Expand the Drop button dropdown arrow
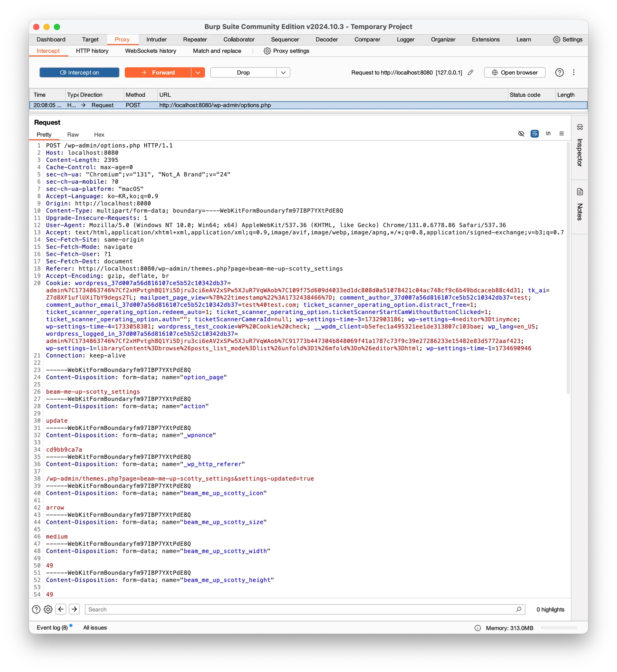 (283, 72)
